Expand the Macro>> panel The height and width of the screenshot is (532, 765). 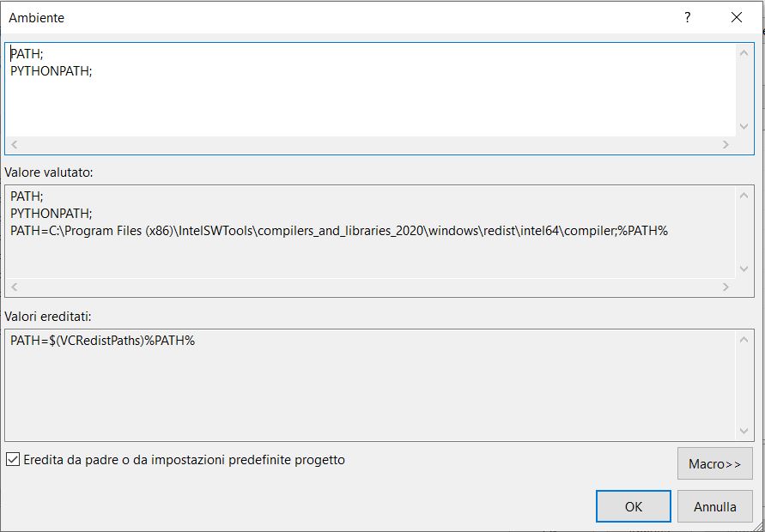click(715, 463)
